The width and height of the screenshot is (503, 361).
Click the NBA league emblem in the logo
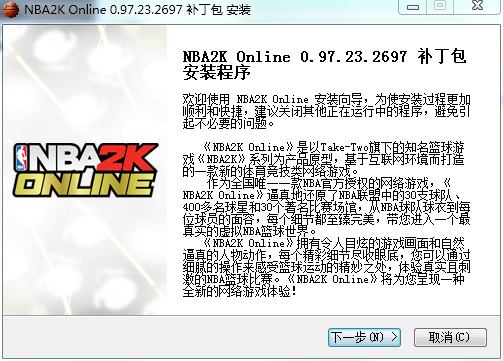click(x=21, y=158)
